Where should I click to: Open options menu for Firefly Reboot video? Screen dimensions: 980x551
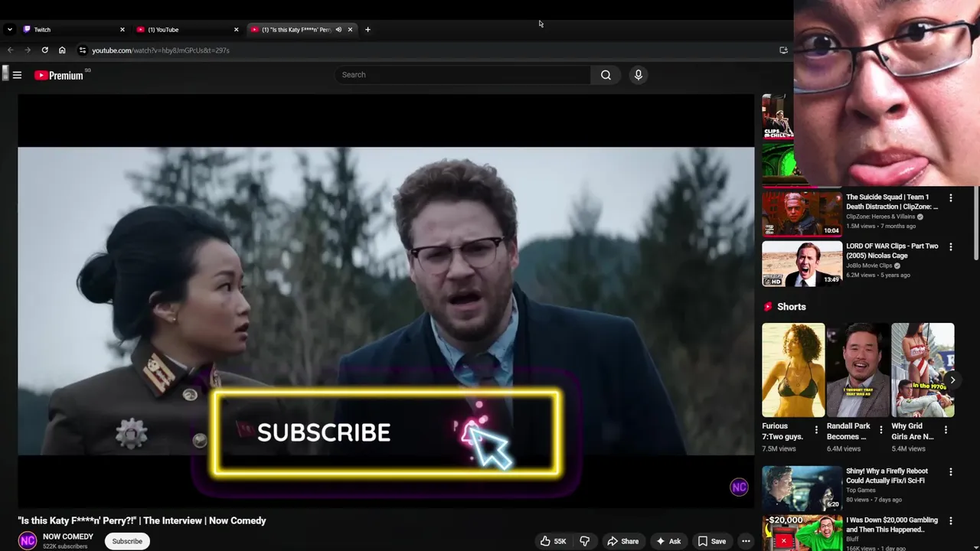(951, 472)
